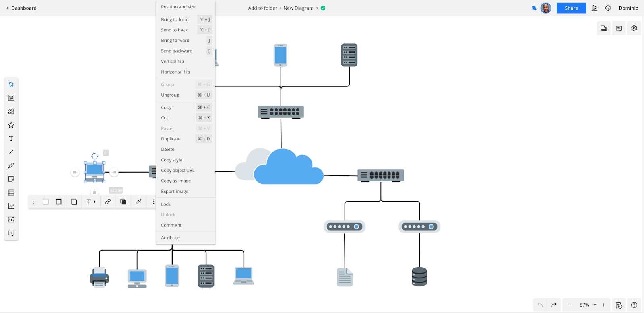Select the Shapes library tool in sidebar
Viewport: 644px width, 313px height.
[11, 111]
